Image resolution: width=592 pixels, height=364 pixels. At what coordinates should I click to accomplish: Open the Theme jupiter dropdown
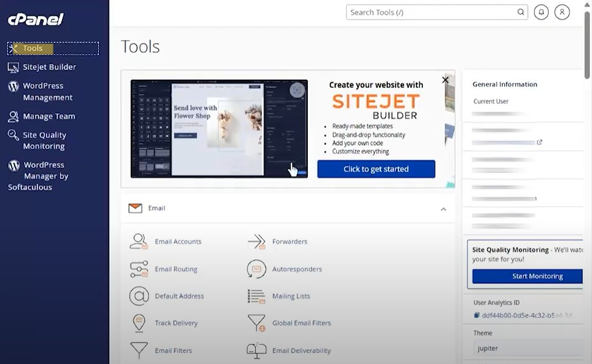(x=529, y=348)
